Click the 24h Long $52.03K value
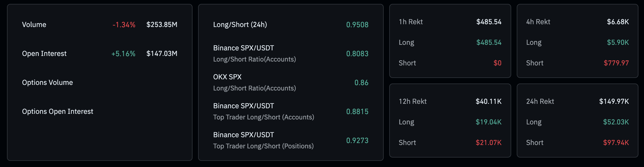This screenshot has width=644, height=167. pos(616,122)
